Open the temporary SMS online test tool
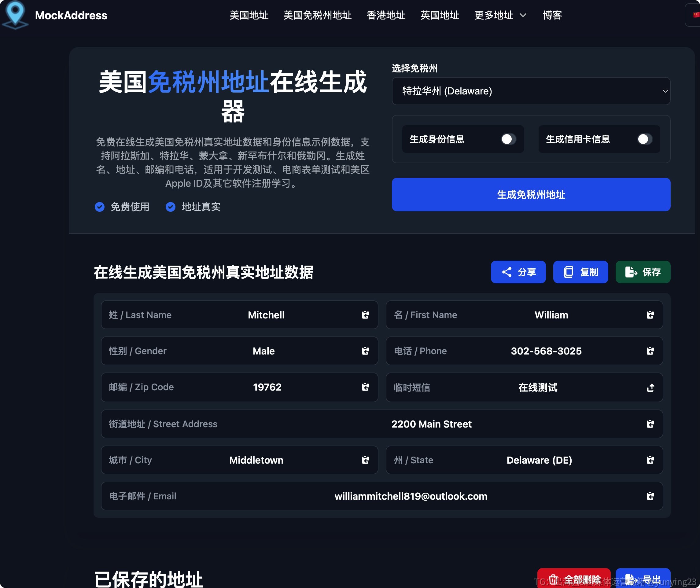 coord(650,387)
